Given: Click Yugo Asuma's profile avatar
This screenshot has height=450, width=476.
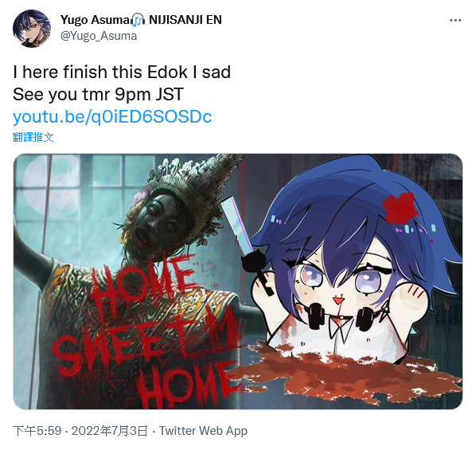Looking at the screenshot, I should (x=31, y=29).
